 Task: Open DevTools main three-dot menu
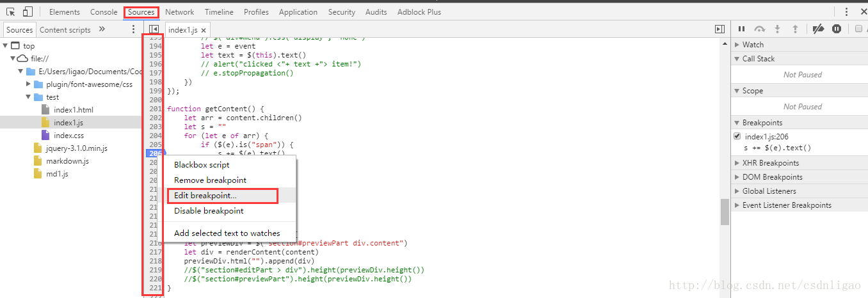[846, 12]
